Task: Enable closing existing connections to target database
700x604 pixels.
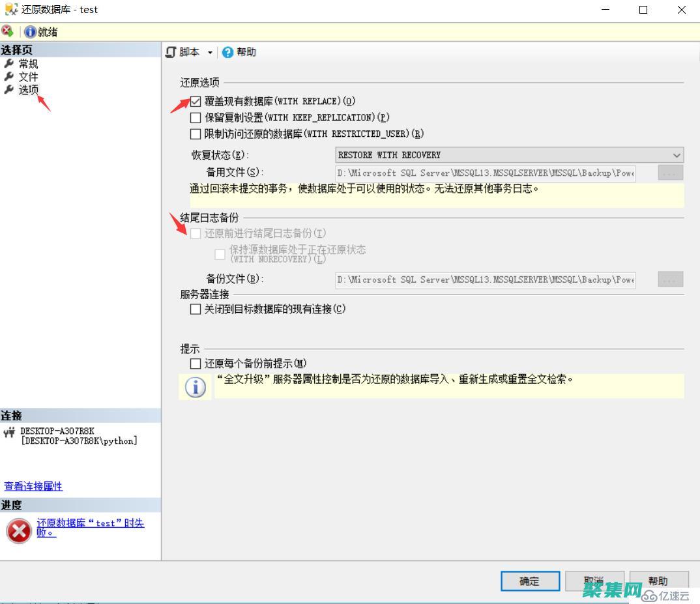Action: tap(195, 309)
